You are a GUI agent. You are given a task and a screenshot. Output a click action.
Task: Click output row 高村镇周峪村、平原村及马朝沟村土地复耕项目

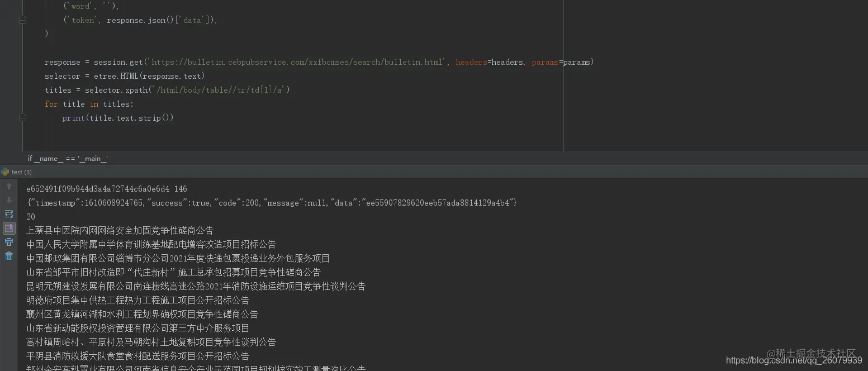pyautogui.click(x=151, y=342)
